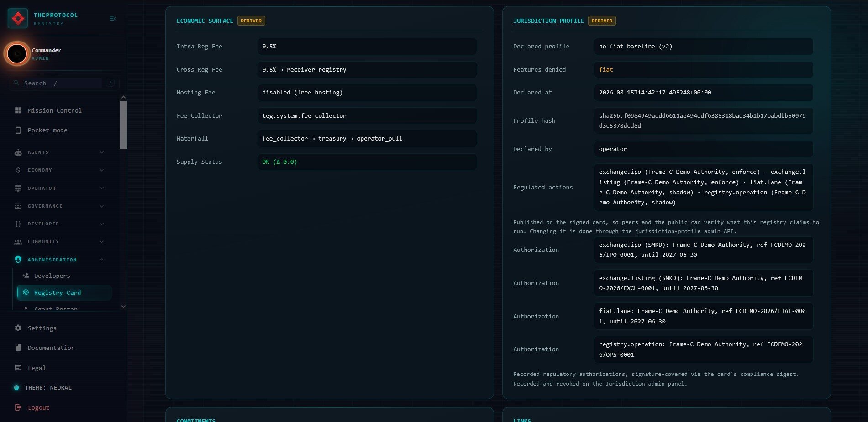This screenshot has width=868, height=422.
Task: Click the search magnifier icon
Action: coord(16,83)
